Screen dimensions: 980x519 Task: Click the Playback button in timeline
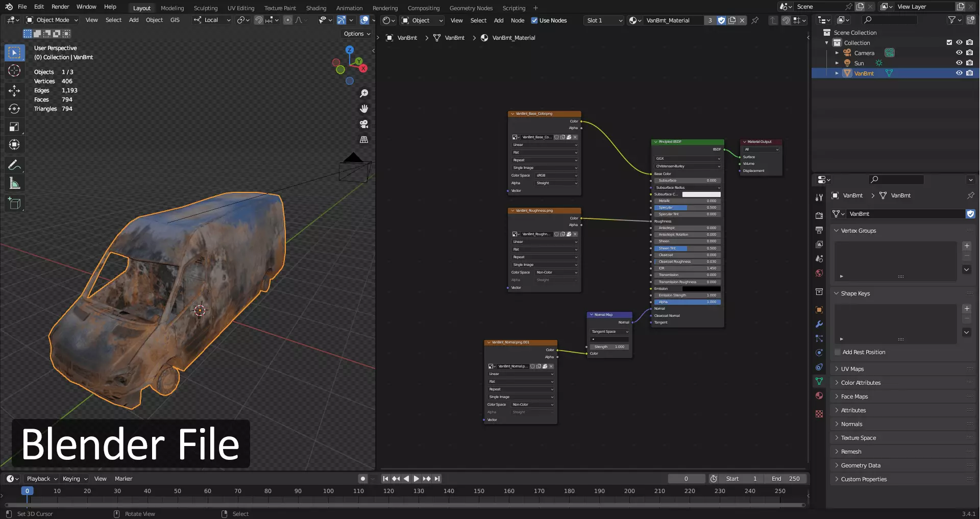[42, 479]
